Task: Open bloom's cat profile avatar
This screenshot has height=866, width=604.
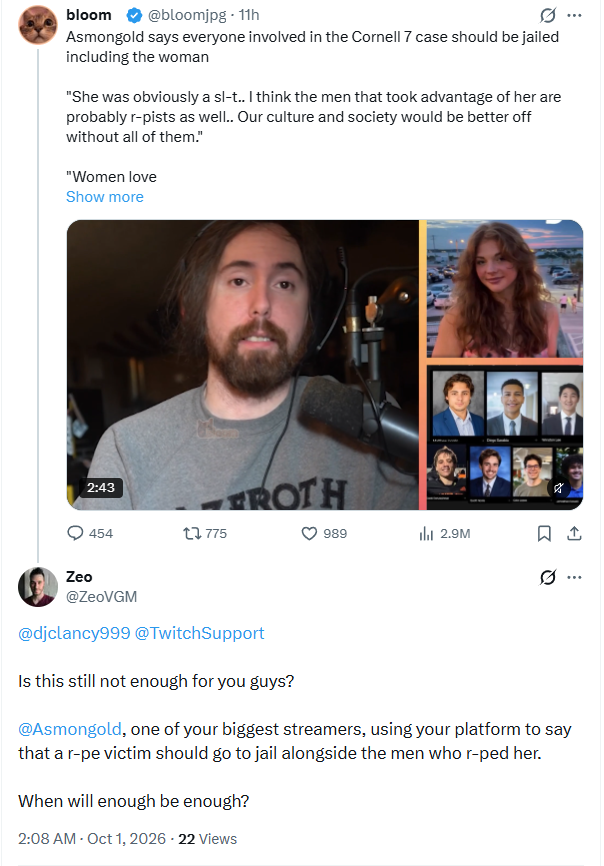Action: click(38, 25)
